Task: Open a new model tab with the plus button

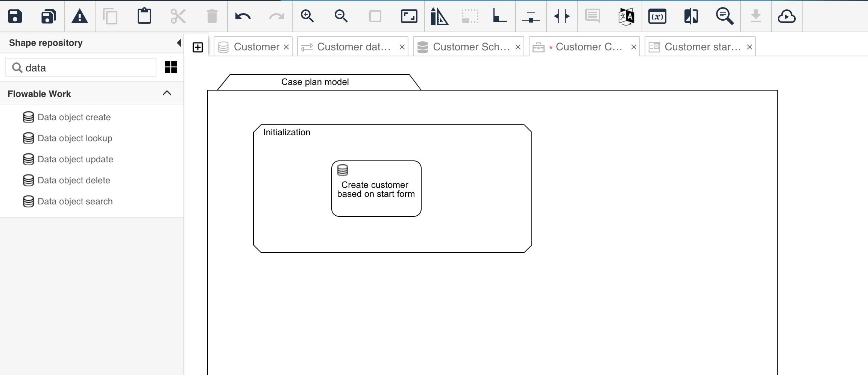Action: pyautogui.click(x=197, y=47)
